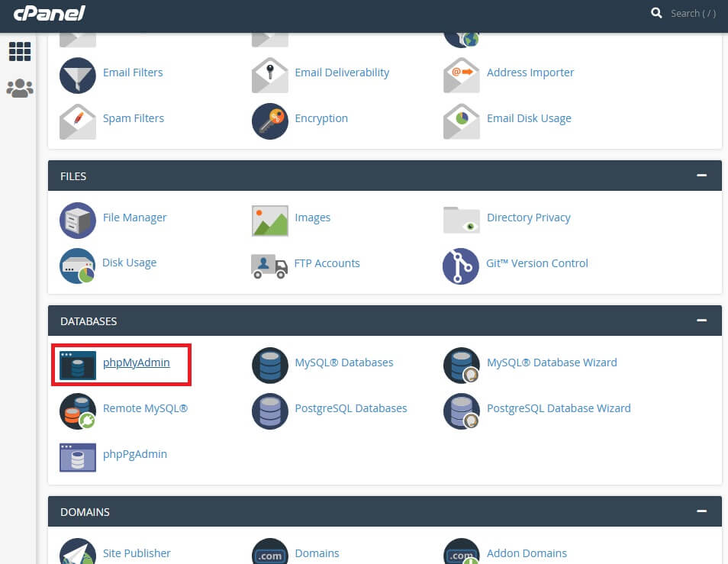Screen dimensions: 728x564
Task: Open the File Manager link
Action: [134, 218]
